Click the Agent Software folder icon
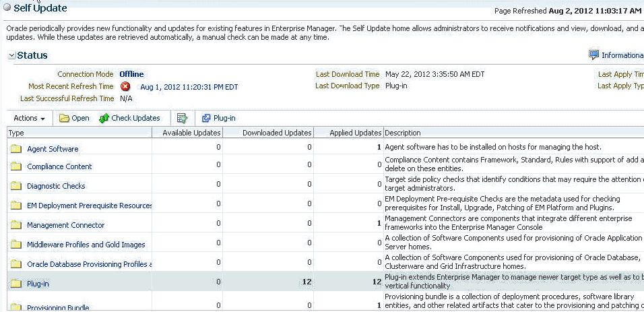644x312 pixels. coord(16,149)
